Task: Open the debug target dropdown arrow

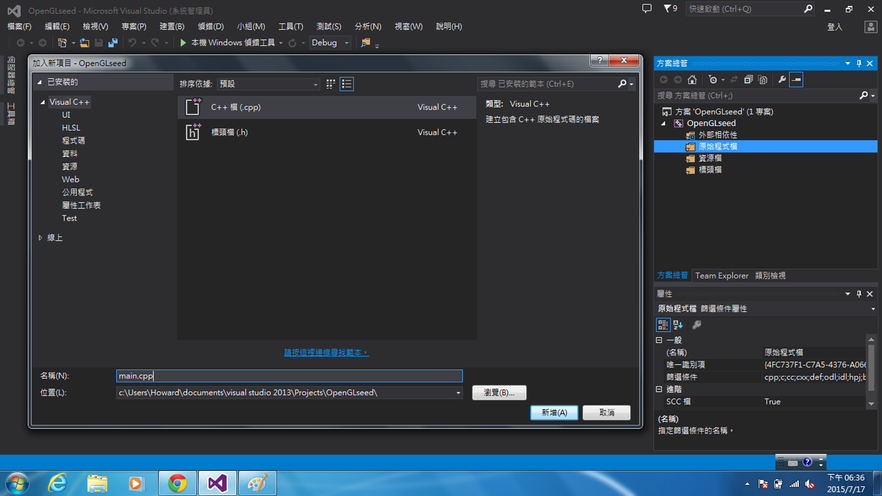Action: point(281,43)
